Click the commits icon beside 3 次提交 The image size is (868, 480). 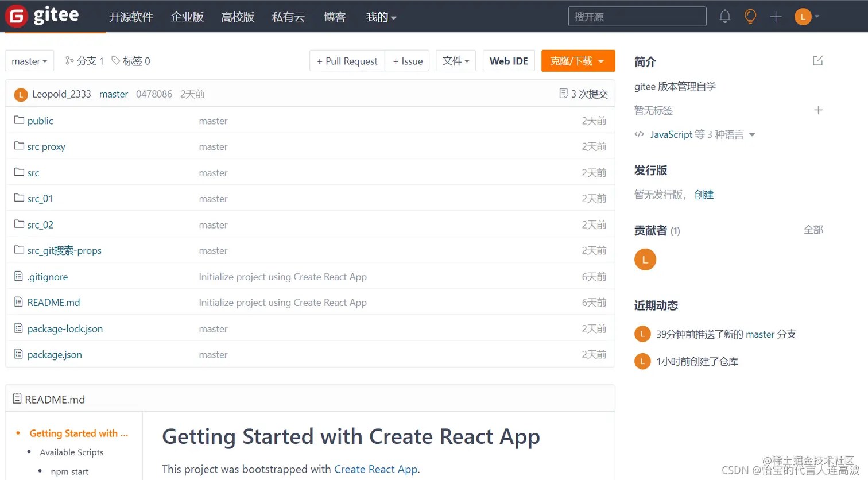click(564, 93)
